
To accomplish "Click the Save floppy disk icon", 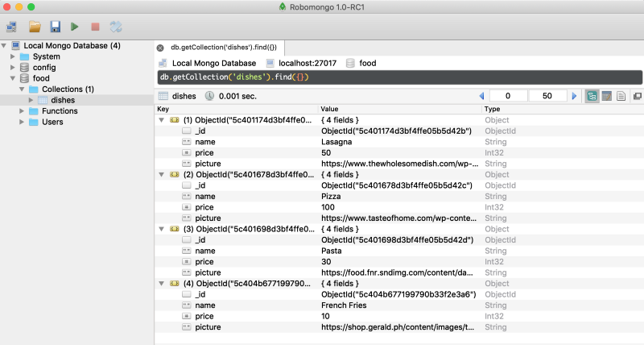I will [55, 27].
